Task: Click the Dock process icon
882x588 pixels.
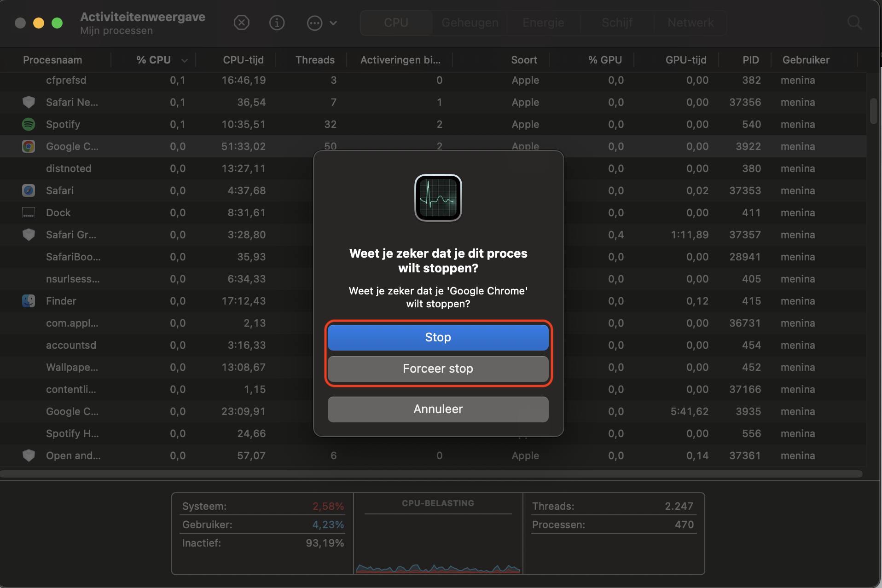Action: (29, 213)
